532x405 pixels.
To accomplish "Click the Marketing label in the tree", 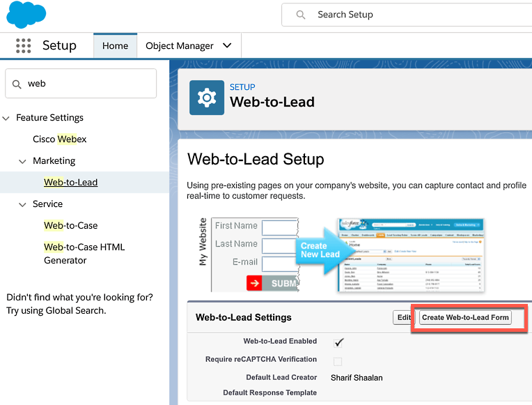I will tap(54, 161).
